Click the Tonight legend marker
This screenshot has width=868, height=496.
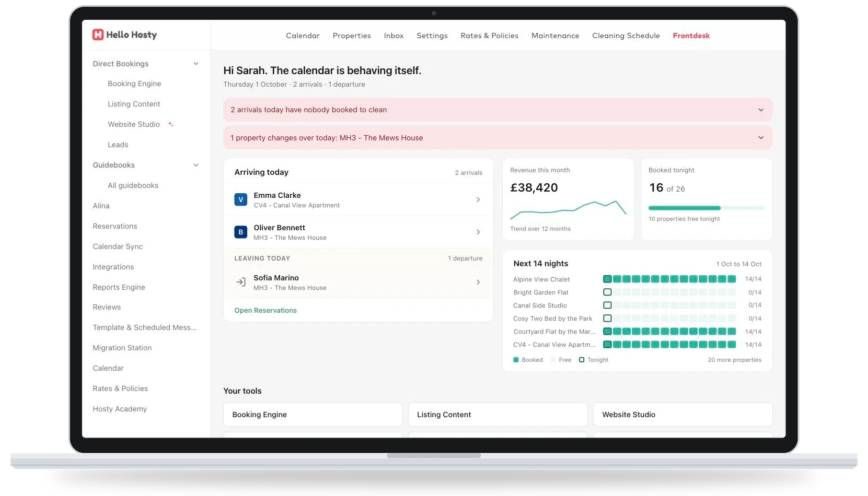pos(581,360)
